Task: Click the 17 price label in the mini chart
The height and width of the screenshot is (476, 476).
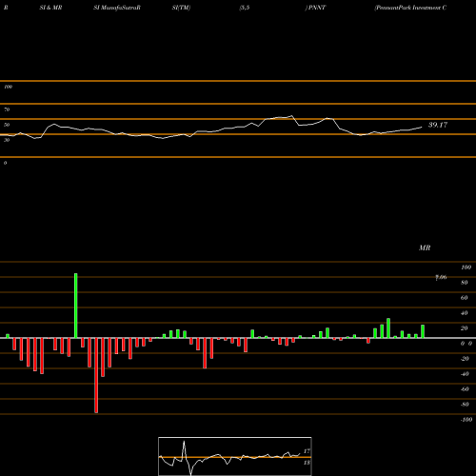Action: tap(307, 451)
